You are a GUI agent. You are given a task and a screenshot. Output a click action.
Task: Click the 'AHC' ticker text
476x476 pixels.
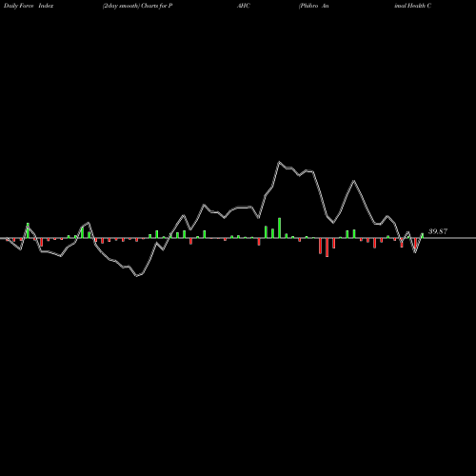pos(244,6)
